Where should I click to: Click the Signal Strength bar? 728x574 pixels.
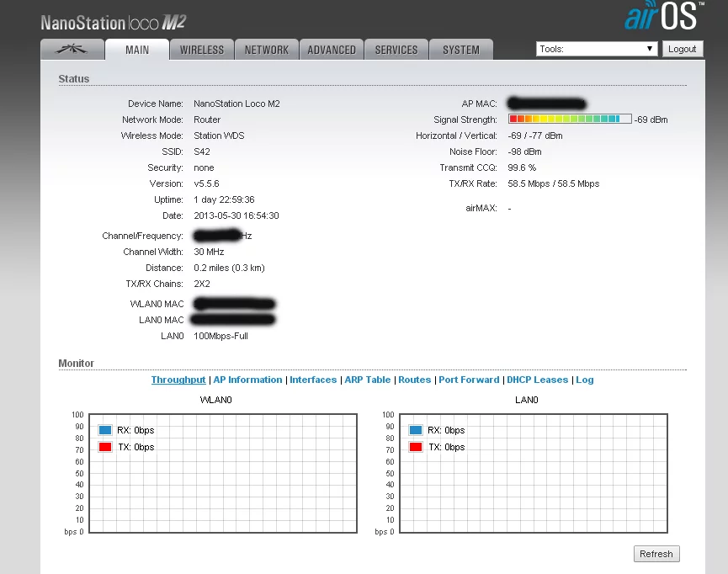pyautogui.click(x=570, y=120)
